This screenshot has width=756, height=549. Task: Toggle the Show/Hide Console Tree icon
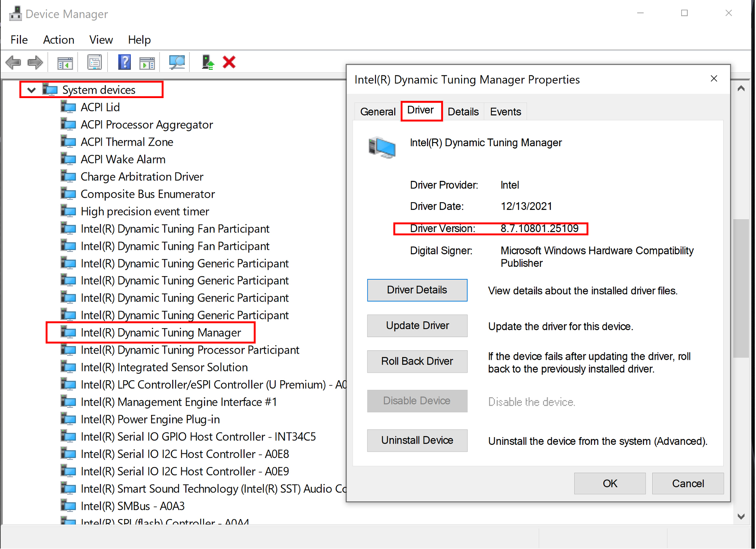pyautogui.click(x=65, y=63)
